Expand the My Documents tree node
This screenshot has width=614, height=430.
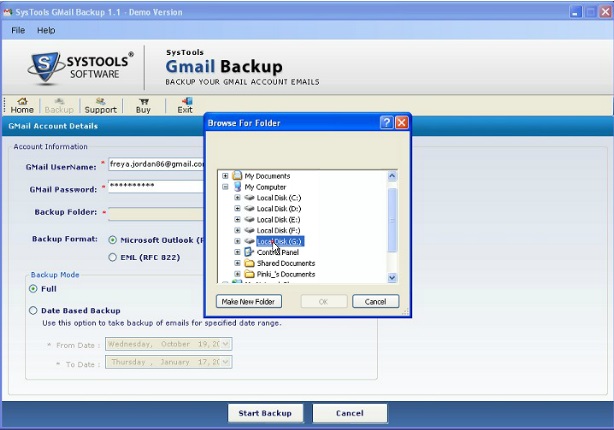pos(225,176)
